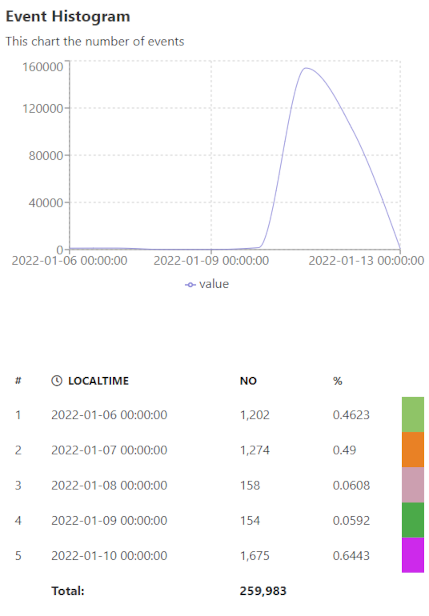This screenshot has width=429, height=616.
Task: Click the x-axis label '2022-01-09 00:00:00'
Action: pos(211,261)
